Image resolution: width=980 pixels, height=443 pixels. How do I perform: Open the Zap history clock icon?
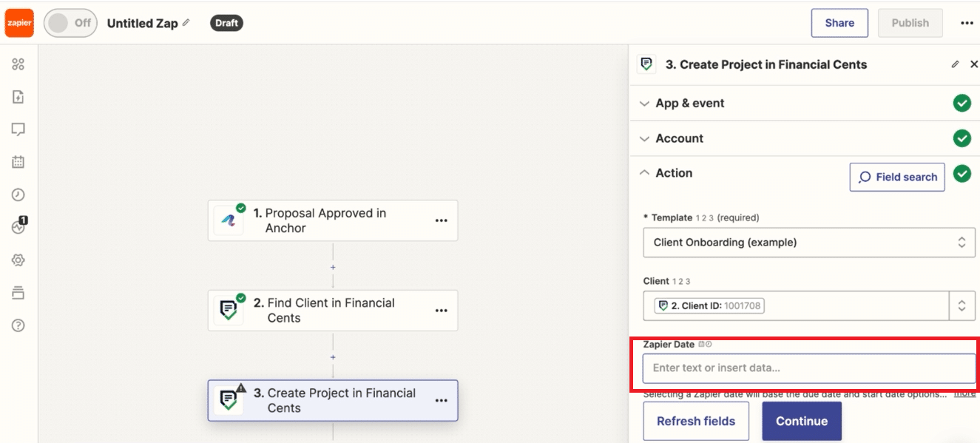[18, 195]
